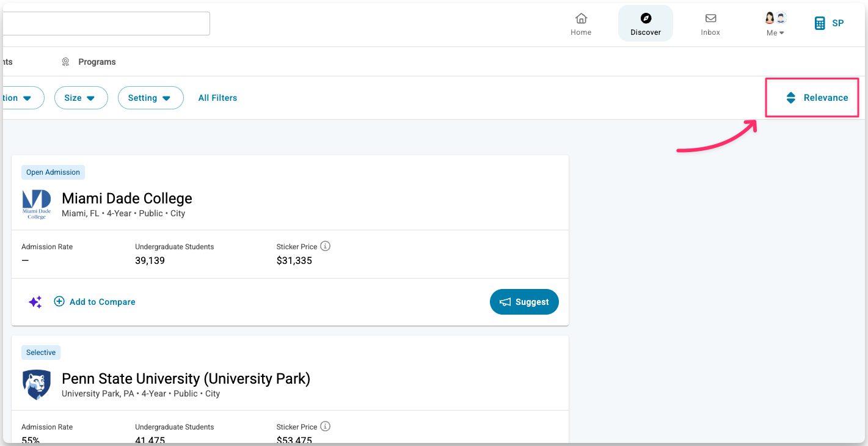
Task: Open the Discover compass icon
Action: click(646, 18)
